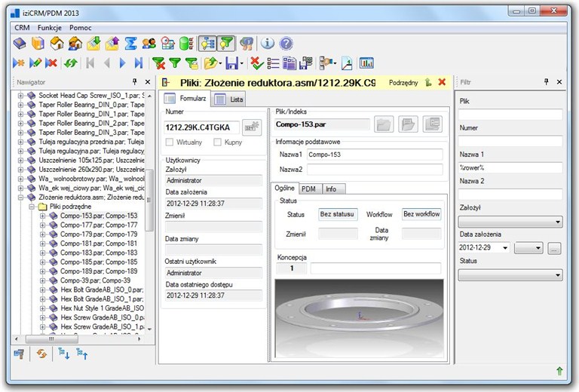
Task: Click the Bez workflow button
Action: (x=421, y=214)
